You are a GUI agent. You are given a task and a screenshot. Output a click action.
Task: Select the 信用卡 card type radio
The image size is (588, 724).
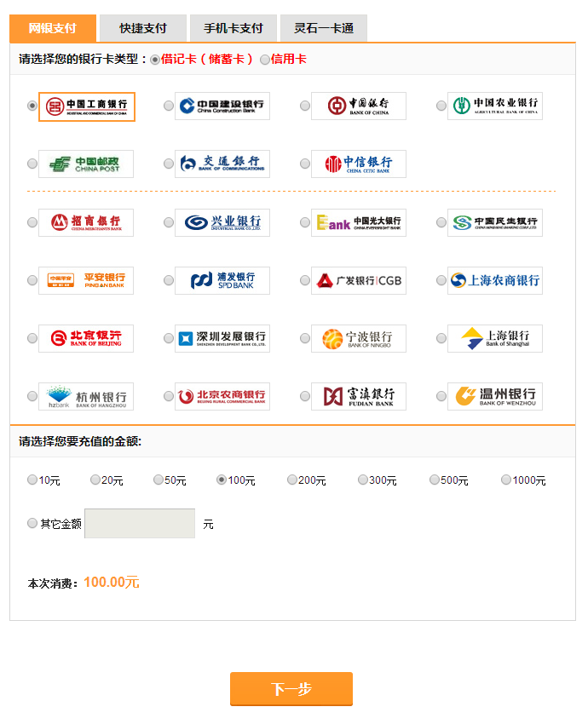[x=265, y=60]
